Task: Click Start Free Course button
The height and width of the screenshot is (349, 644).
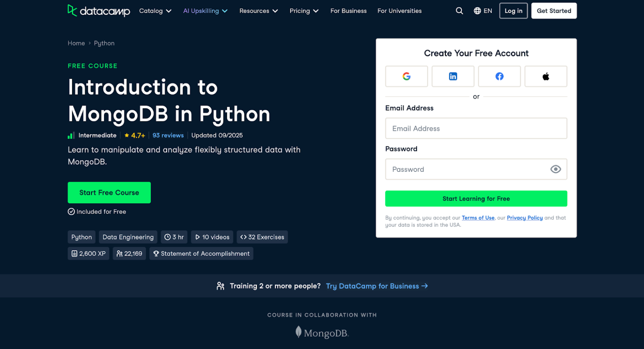Action: 109,193
